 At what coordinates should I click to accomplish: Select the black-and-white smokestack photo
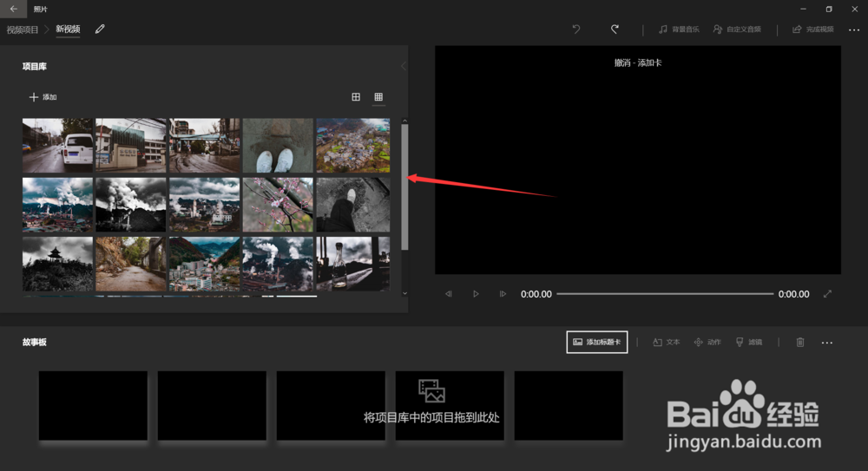tap(131, 204)
